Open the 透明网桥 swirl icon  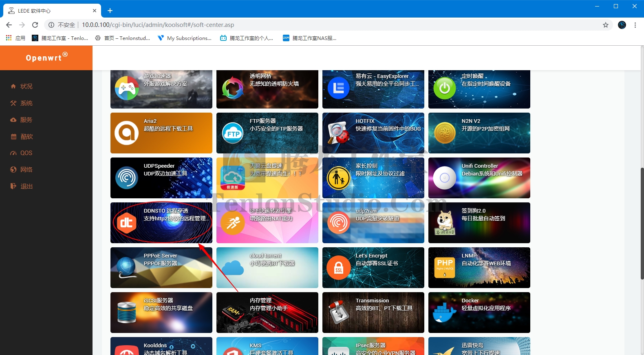233,88
